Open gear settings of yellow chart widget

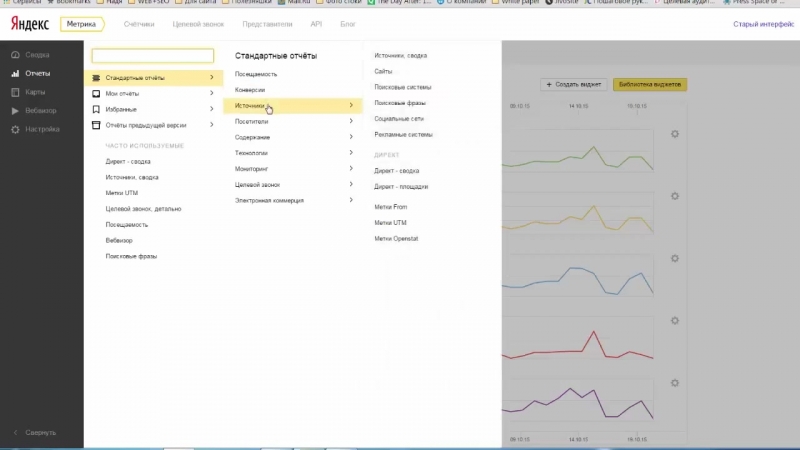coord(675,196)
